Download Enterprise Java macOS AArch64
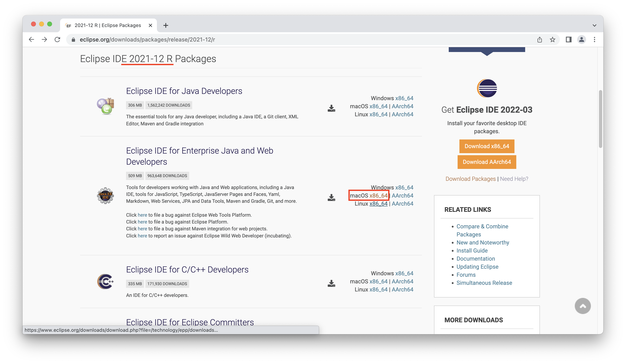The width and height of the screenshot is (626, 364). tap(402, 196)
